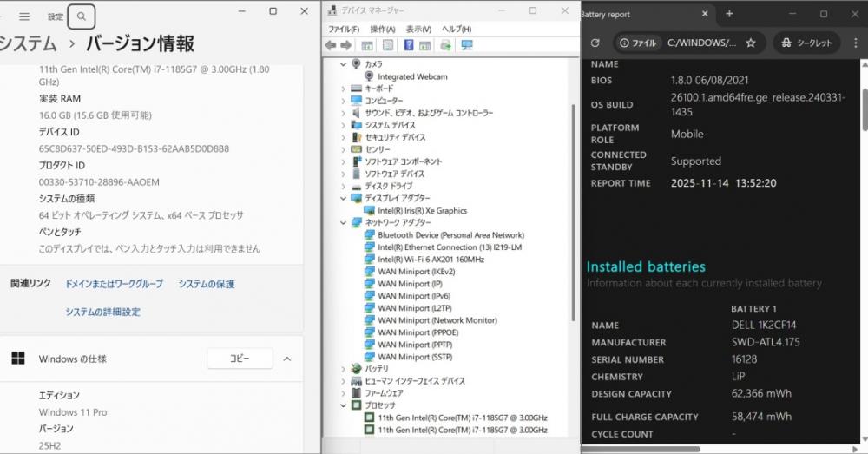868x454 pixels.
Task: Click the DELL 1K2CF14 battery name
Action: [763, 325]
